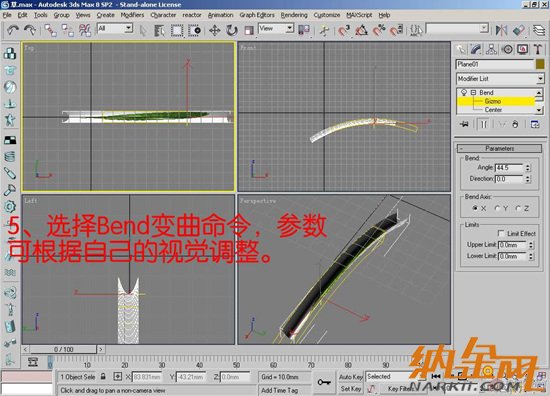Click Configure Modifier Sets icon
Image resolution: width=550 pixels, height=396 pixels.
tap(535, 124)
